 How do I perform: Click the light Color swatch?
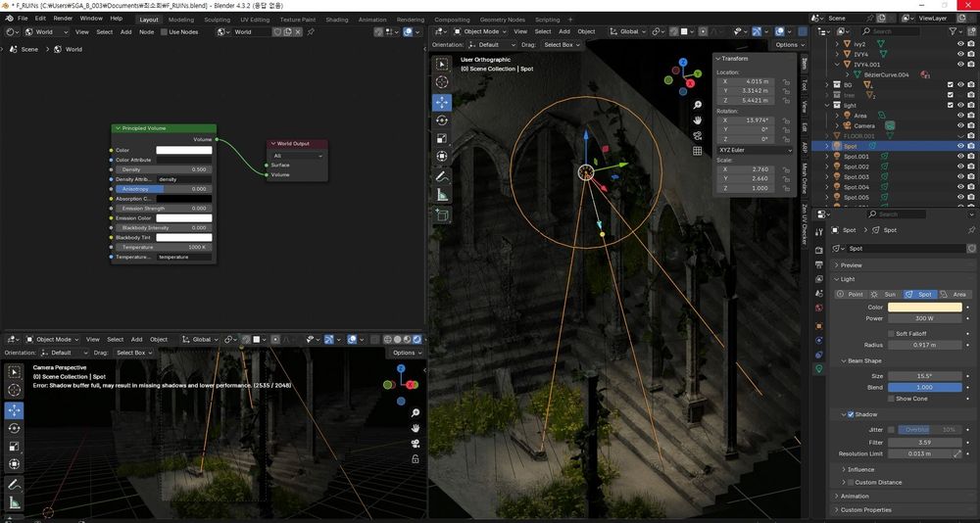click(923, 308)
